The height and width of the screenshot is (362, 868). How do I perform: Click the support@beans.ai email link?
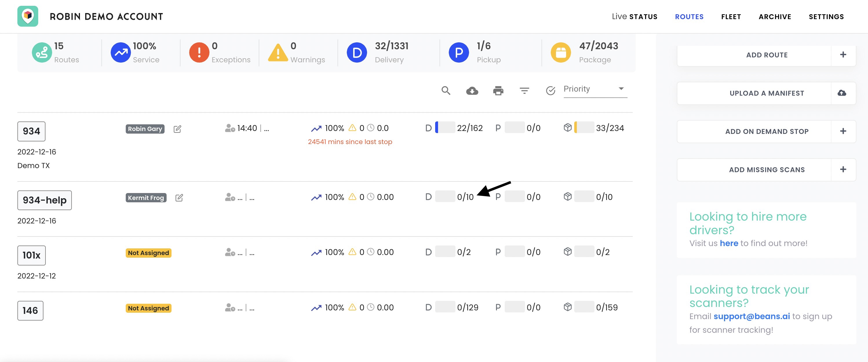(x=752, y=316)
